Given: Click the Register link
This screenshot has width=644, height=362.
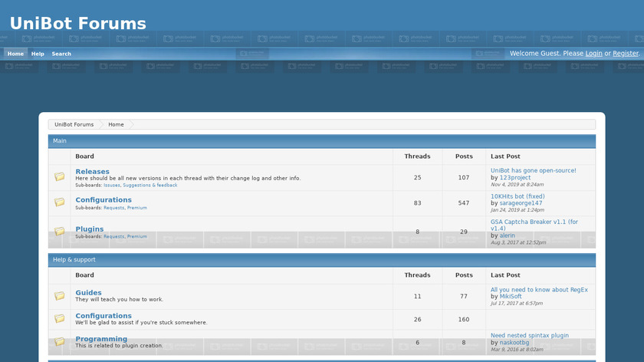Looking at the screenshot, I should (626, 54).
